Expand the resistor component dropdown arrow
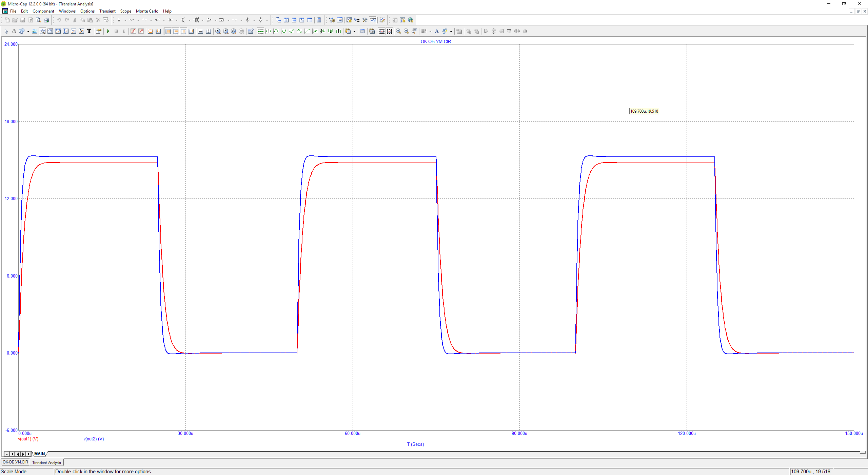The image size is (868, 475). coord(138,20)
